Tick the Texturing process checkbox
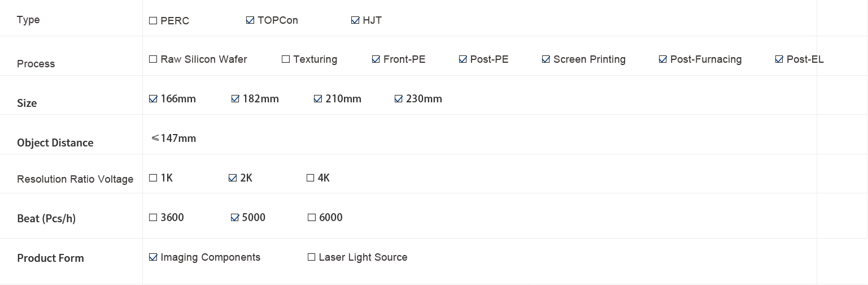 (x=286, y=59)
